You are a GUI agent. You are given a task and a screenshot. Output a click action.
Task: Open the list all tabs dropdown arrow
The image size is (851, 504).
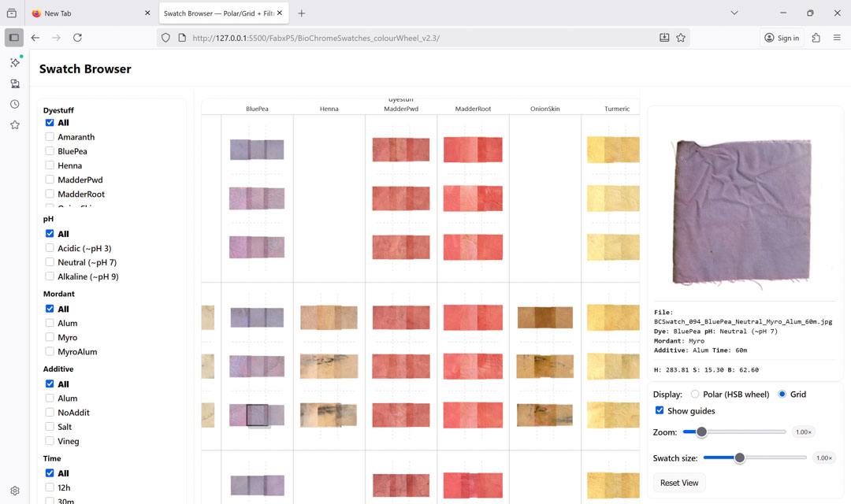click(x=734, y=13)
